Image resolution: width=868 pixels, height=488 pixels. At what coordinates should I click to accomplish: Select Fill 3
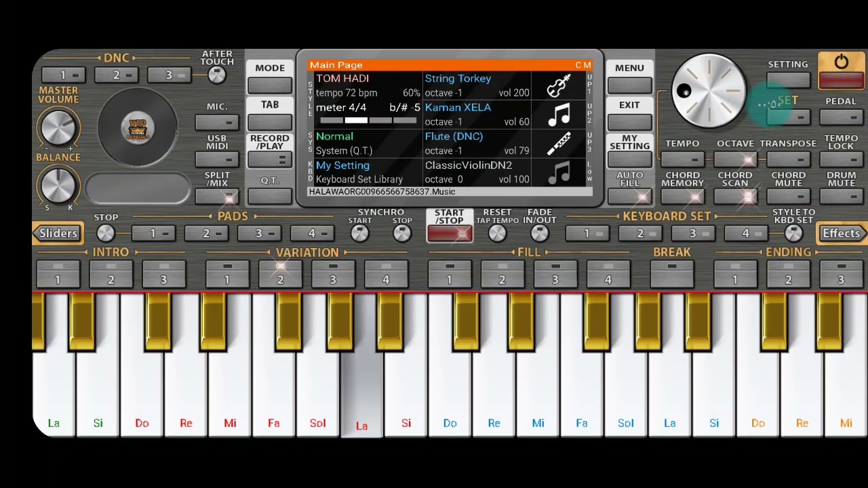[x=555, y=273]
